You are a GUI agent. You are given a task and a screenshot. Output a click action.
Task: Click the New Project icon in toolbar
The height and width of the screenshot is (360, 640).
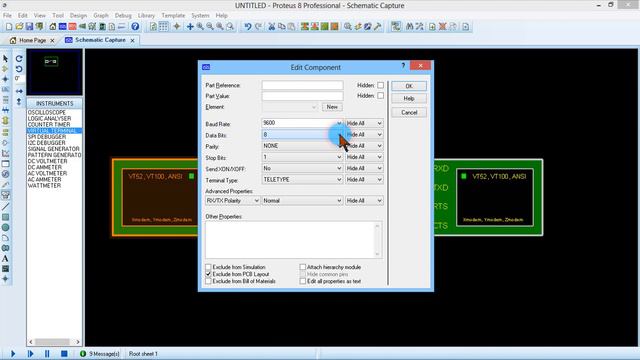(9, 27)
